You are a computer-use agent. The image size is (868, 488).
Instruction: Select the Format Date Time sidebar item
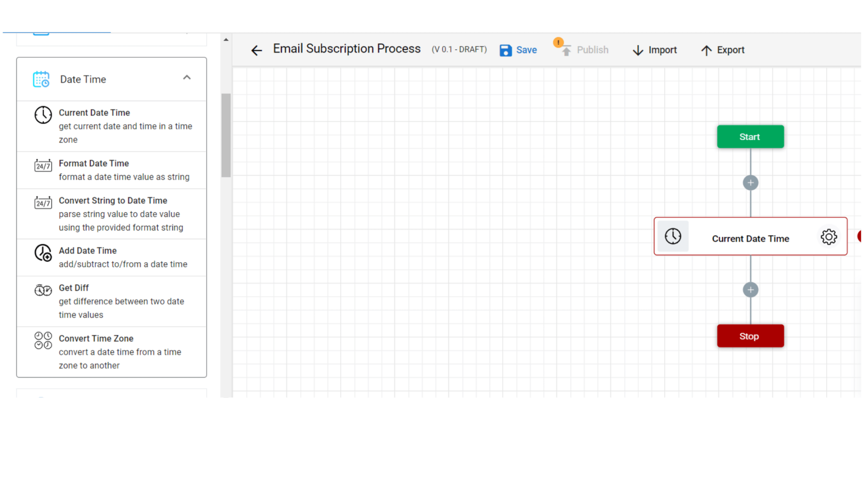[111, 170]
